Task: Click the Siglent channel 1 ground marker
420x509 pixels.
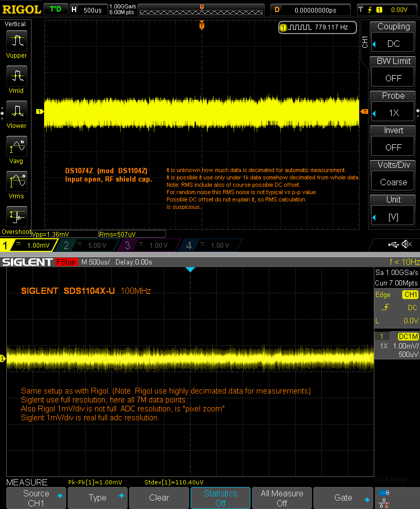Action: (x=3, y=358)
